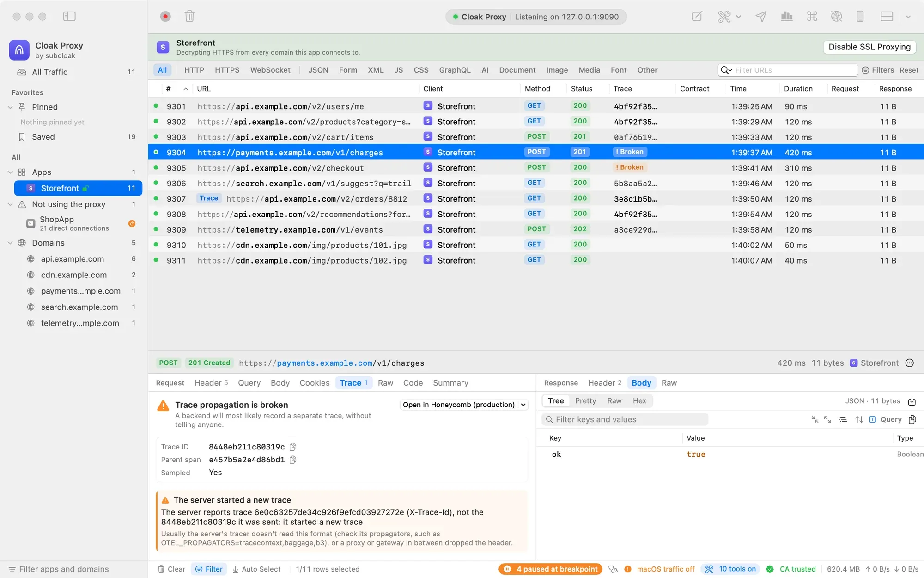Expand all tree nodes icon
The height and width of the screenshot is (578, 924).
pos(827,419)
